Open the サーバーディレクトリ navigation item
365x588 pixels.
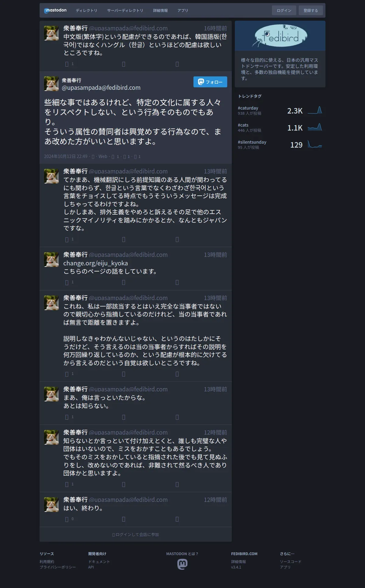coord(125,10)
